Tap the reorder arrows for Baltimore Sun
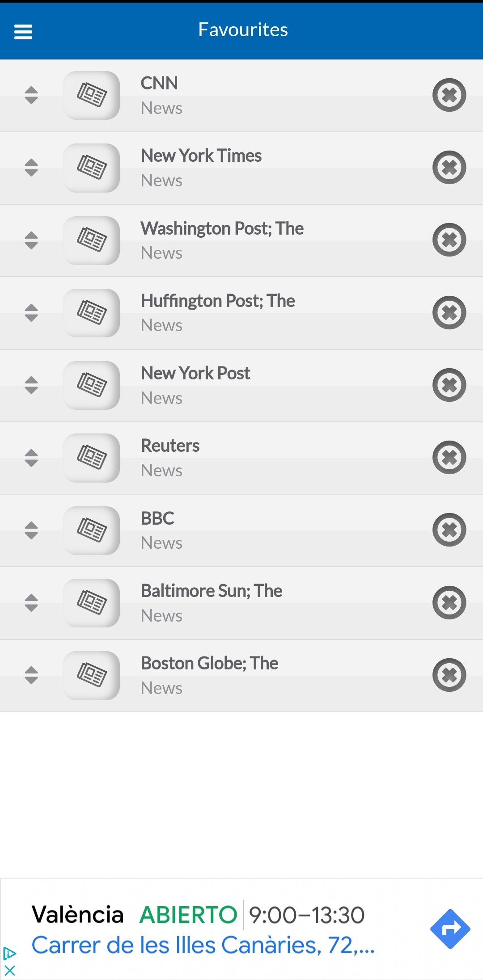 pyautogui.click(x=31, y=603)
